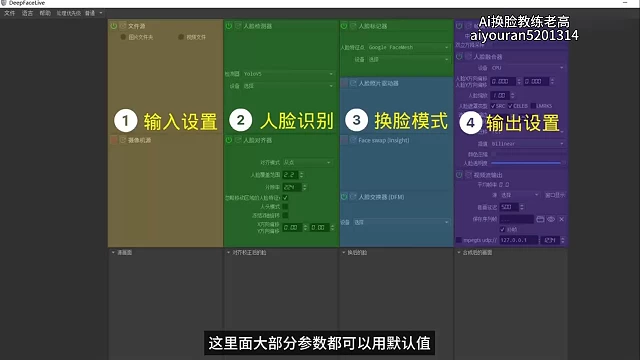This screenshot has height=360, width=640.
Task: Click the 分辨率 224 value field
Action: tap(292, 187)
